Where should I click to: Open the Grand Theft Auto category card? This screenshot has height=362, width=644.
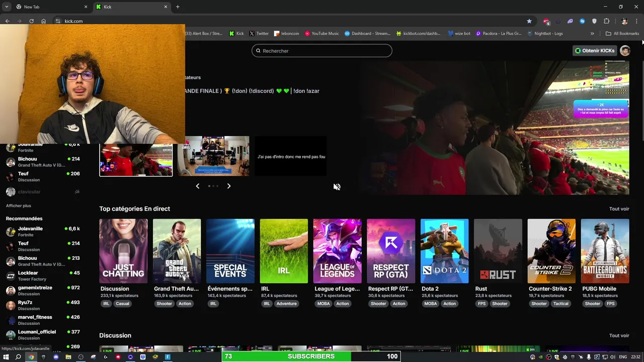pos(177,251)
